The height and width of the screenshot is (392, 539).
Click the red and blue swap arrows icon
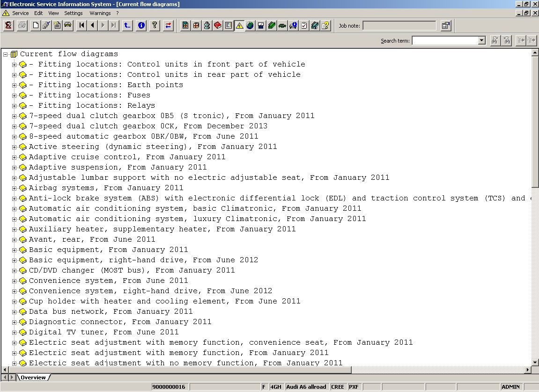click(168, 25)
